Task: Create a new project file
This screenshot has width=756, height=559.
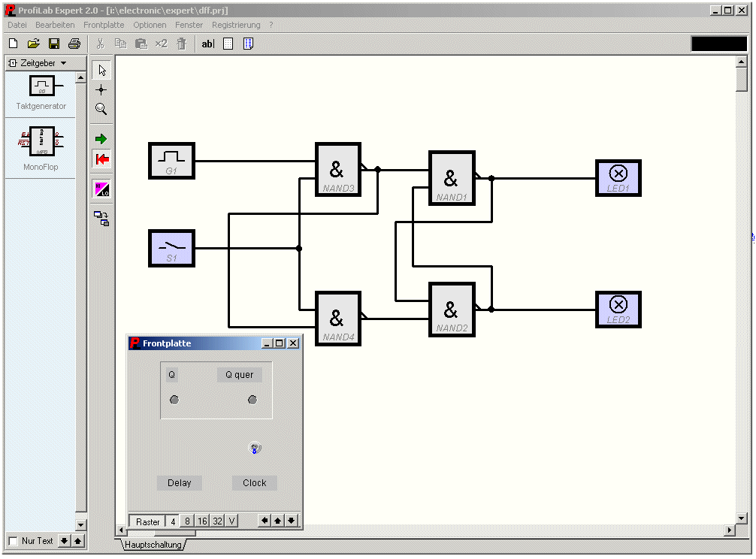Action: (14, 44)
